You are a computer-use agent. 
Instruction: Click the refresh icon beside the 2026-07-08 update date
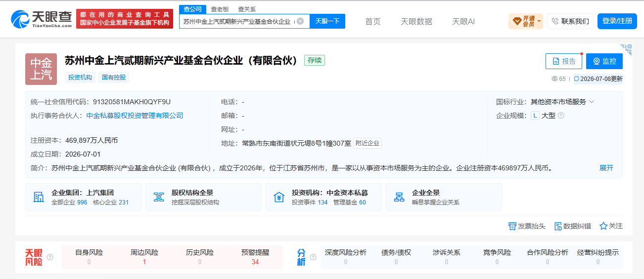[576, 79]
